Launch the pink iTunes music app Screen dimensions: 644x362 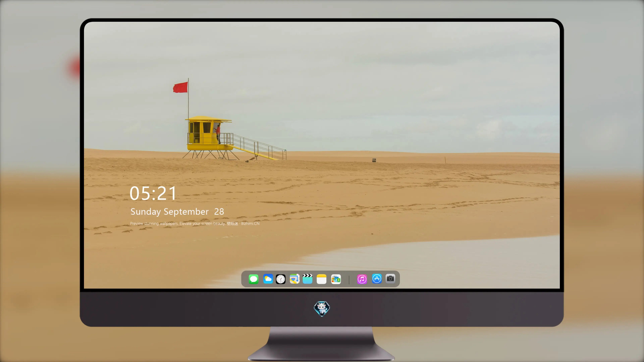click(x=362, y=279)
